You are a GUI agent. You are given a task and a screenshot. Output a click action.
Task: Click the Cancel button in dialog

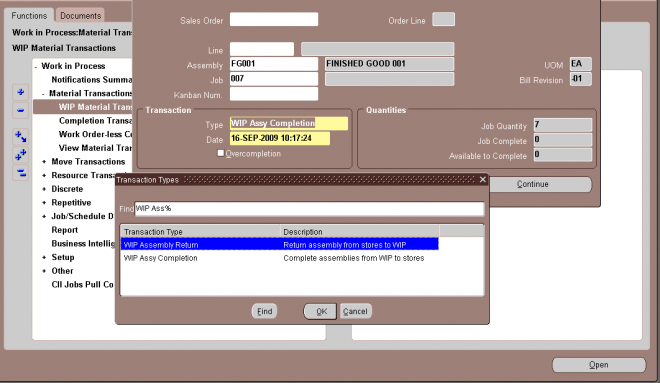click(355, 311)
